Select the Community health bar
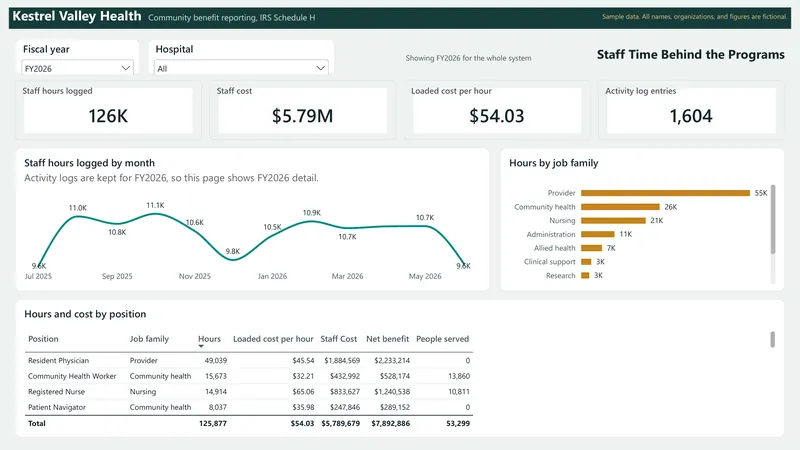The height and width of the screenshot is (450, 800). pyautogui.click(x=620, y=207)
